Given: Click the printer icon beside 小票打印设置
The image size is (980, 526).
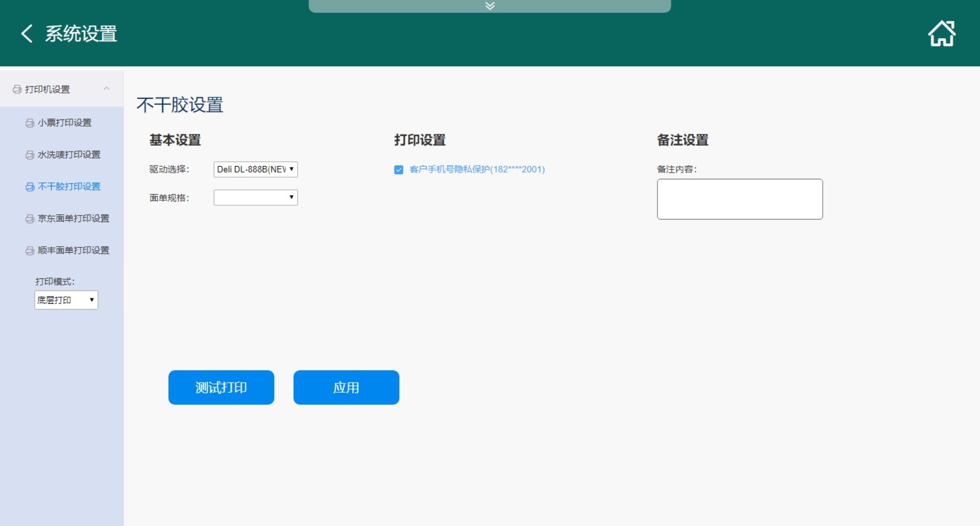Looking at the screenshot, I should (x=30, y=123).
